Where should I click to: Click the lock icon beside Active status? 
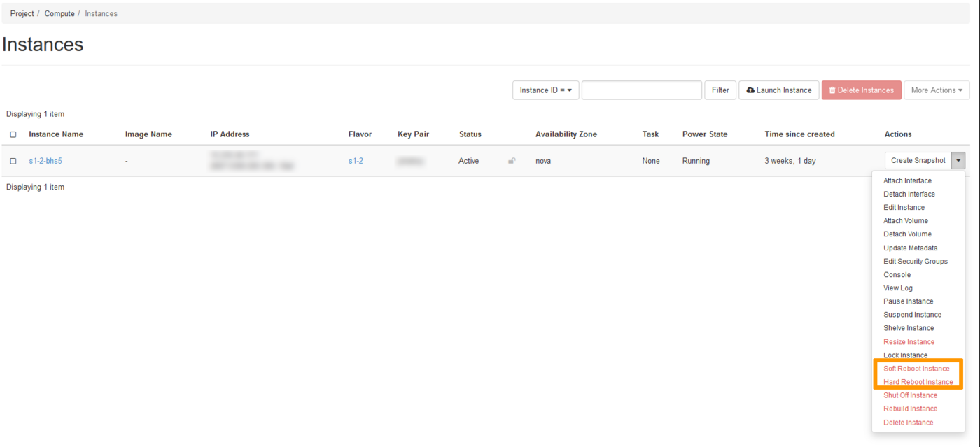click(x=512, y=161)
